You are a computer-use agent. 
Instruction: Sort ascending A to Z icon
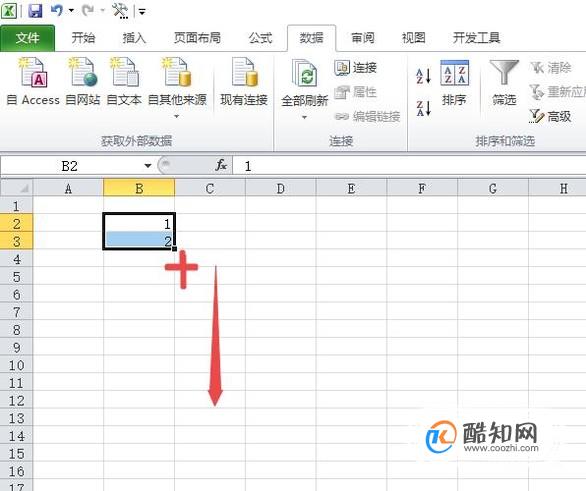[423, 76]
